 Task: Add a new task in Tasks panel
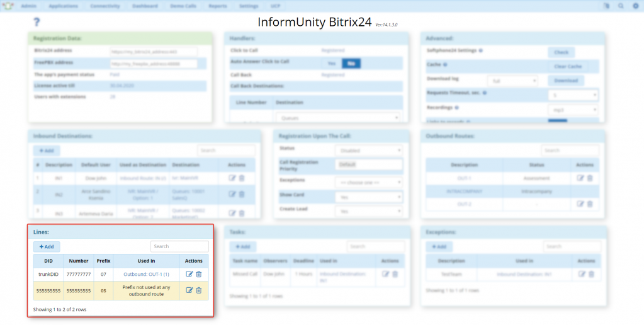(x=243, y=246)
